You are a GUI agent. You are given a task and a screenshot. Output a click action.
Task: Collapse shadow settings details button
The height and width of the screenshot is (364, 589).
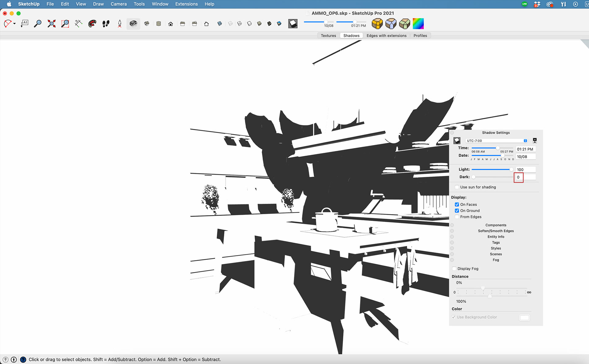tap(535, 141)
